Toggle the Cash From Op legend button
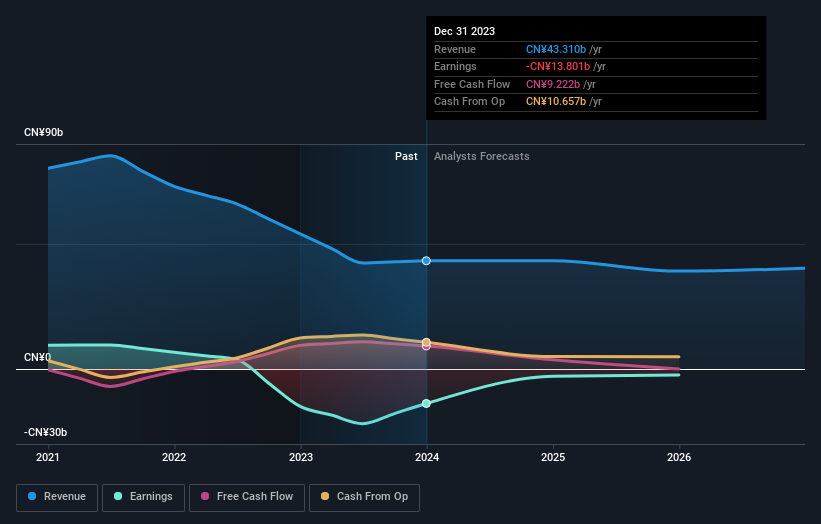The image size is (821, 524). 364,497
